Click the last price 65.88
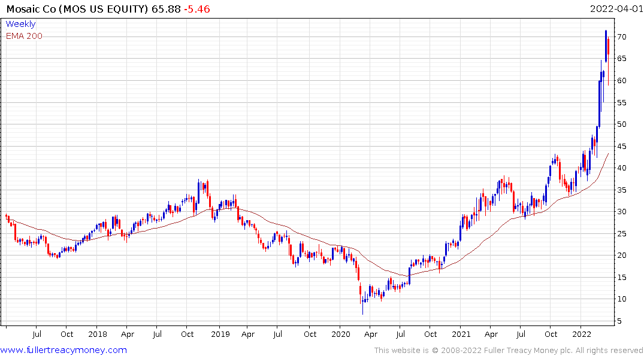Viewport: 644px width, 359px height. point(166,9)
